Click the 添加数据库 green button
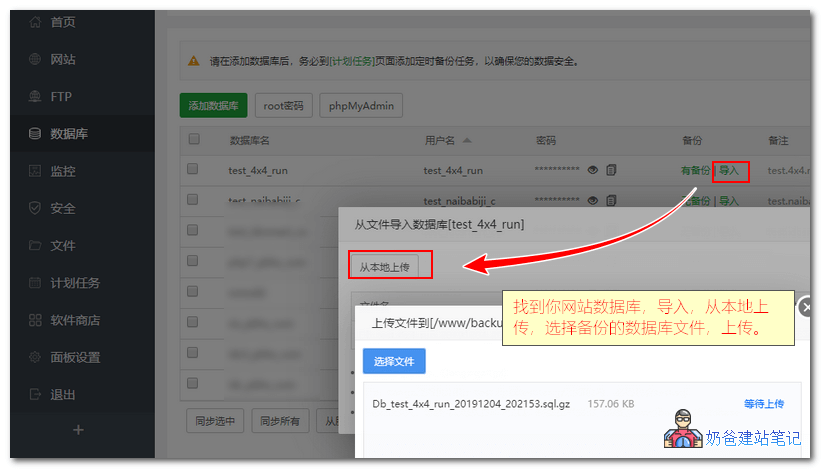The width and height of the screenshot is (821, 469). click(x=213, y=105)
